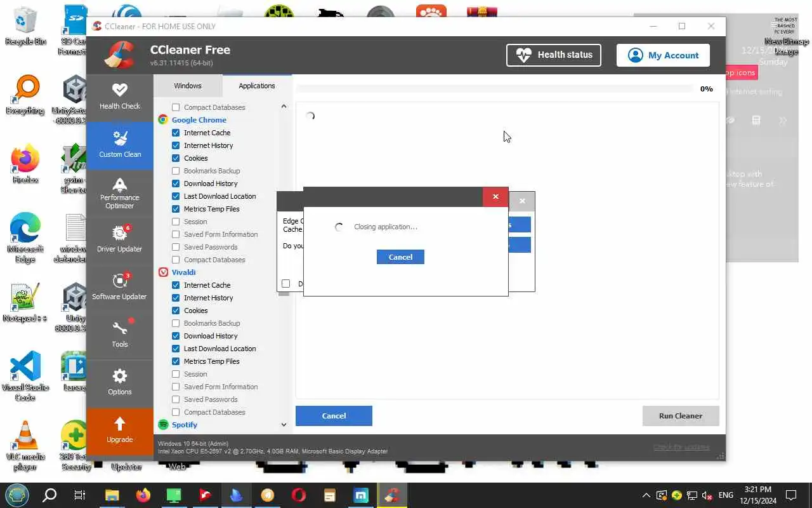Open Performance Optimizer from the sidebar
The width and height of the screenshot is (812, 508).
tap(120, 193)
